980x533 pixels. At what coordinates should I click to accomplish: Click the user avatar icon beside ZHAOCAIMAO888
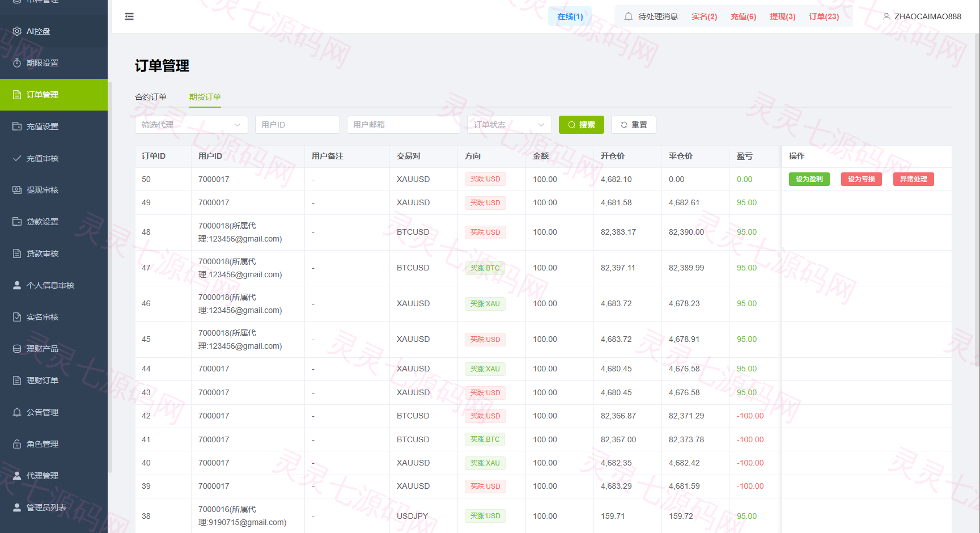(x=886, y=16)
